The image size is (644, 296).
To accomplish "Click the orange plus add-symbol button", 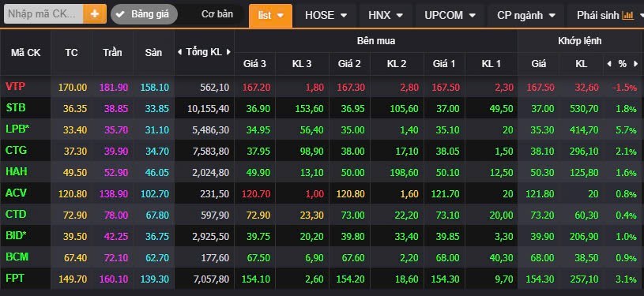I will (x=95, y=14).
